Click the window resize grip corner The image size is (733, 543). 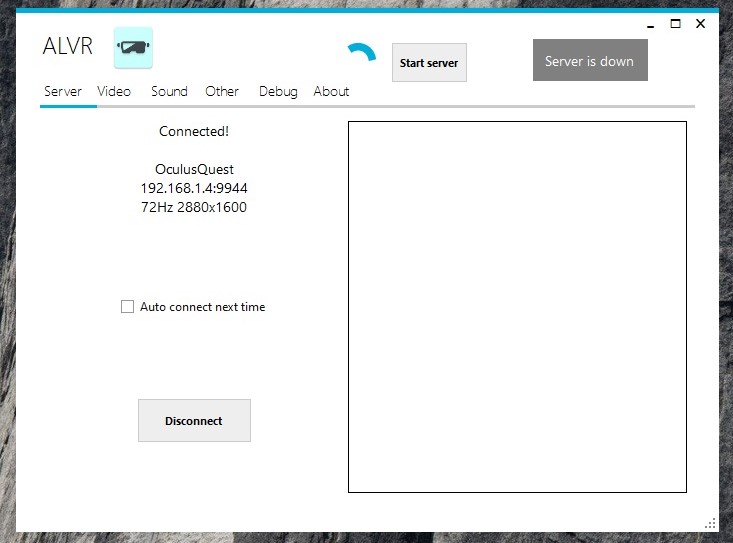(x=710, y=523)
